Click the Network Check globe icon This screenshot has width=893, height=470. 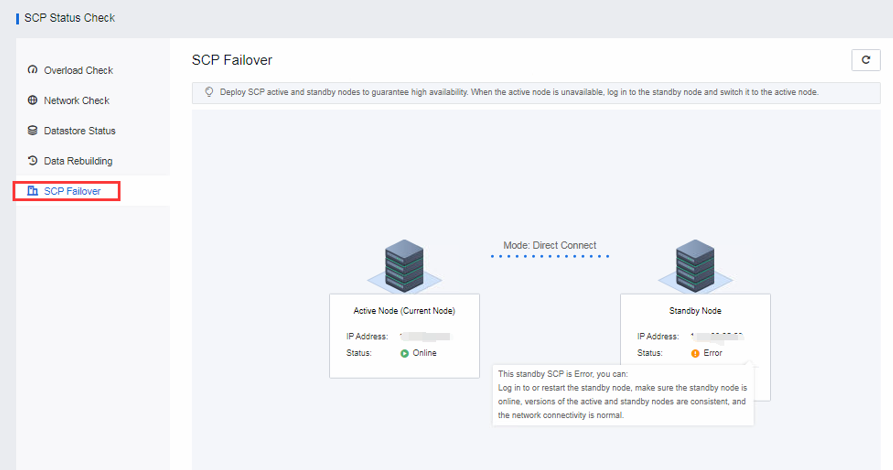click(32, 100)
